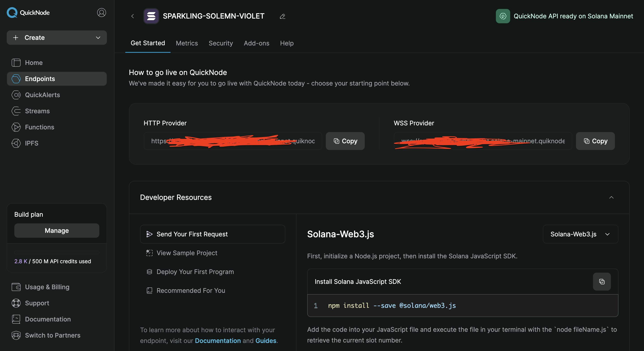Image resolution: width=644 pixels, height=351 pixels.
Task: Click 'QuickNode API ready on Solana Mainnet' text
Action: click(573, 16)
